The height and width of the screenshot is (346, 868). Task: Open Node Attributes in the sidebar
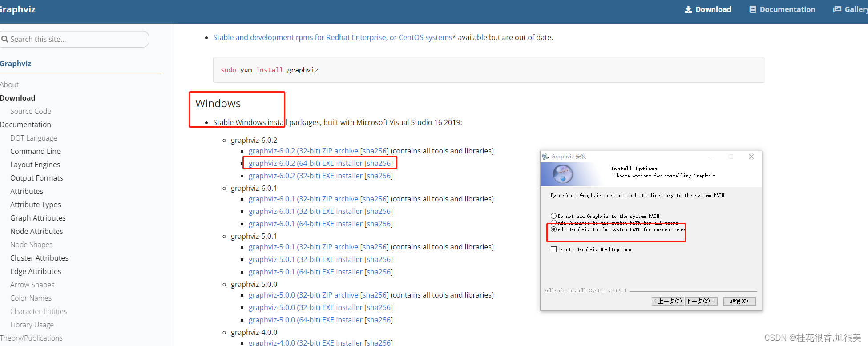(x=37, y=231)
